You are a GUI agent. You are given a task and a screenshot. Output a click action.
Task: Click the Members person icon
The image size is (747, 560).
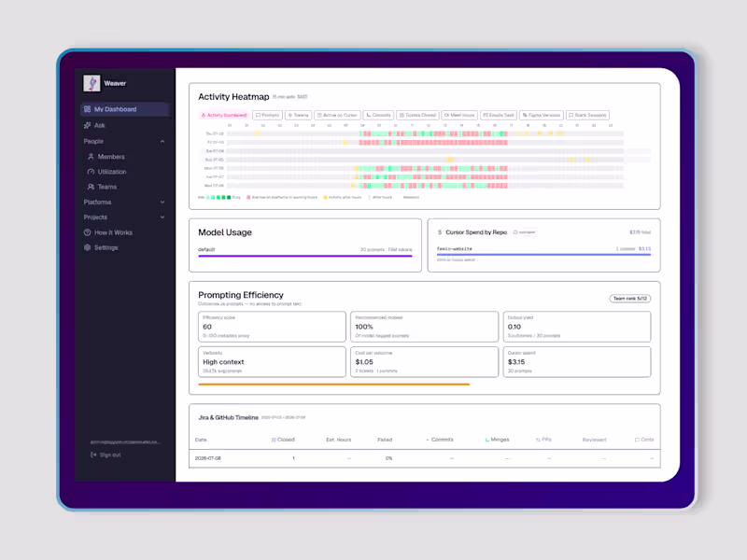click(91, 157)
